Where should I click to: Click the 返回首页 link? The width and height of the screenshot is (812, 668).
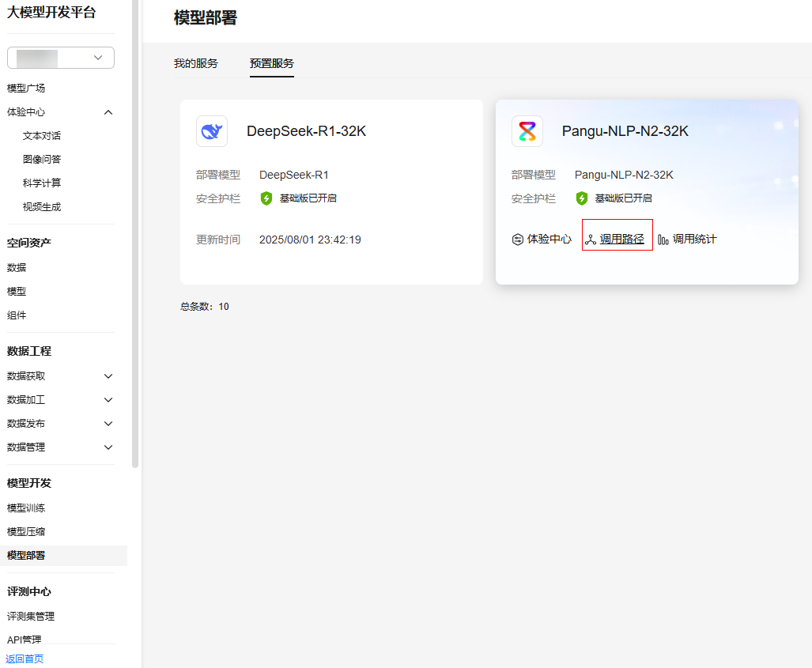[25, 659]
